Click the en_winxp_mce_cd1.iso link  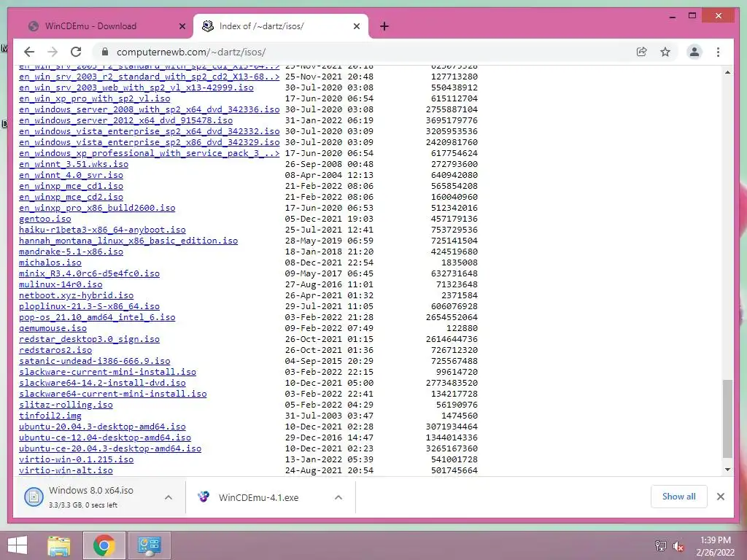point(71,186)
